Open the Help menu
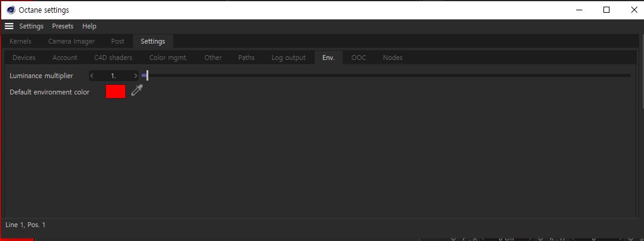 point(89,26)
